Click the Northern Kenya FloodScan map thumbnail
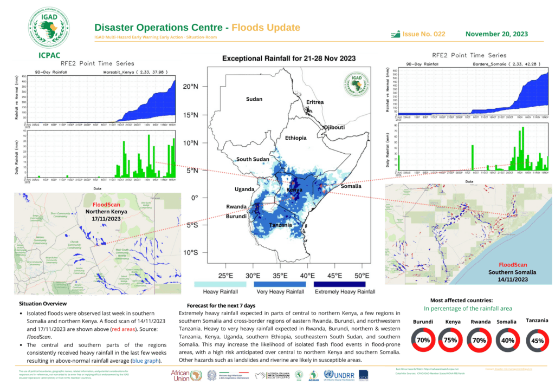The height and width of the screenshot is (392, 555). [96, 238]
